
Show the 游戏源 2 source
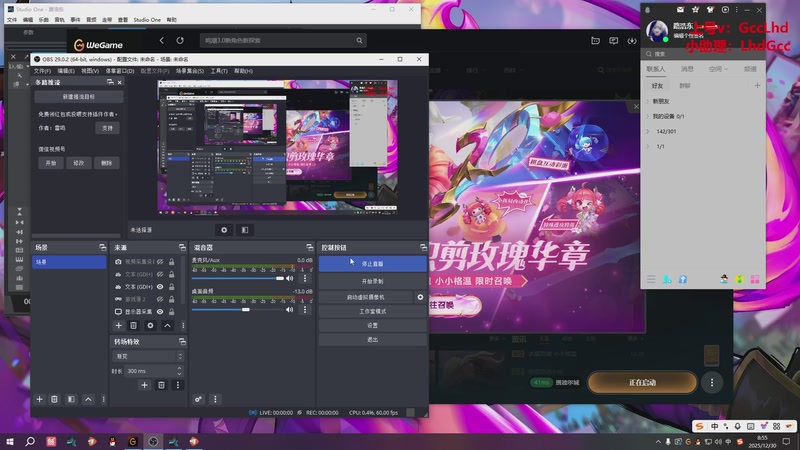pos(160,299)
